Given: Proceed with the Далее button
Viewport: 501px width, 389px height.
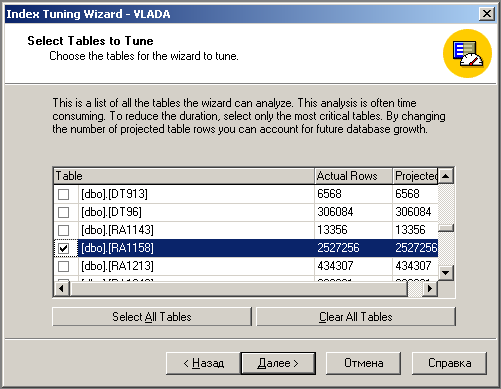Looking at the screenshot, I should coord(278,363).
